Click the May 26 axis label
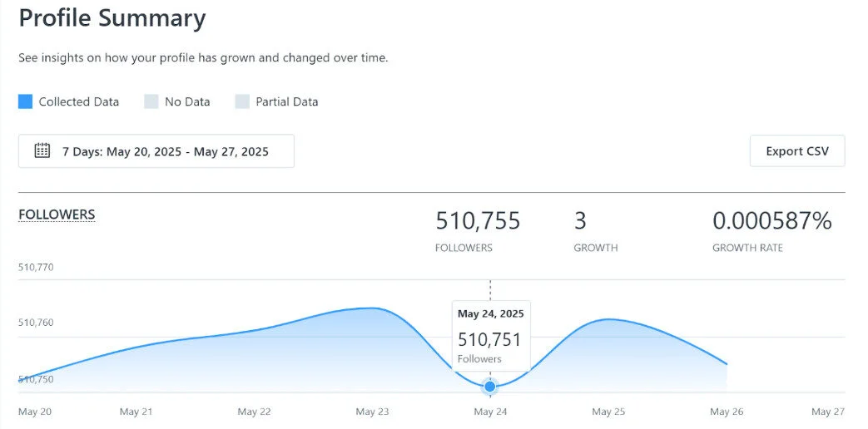The image size is (868, 429). (727, 412)
